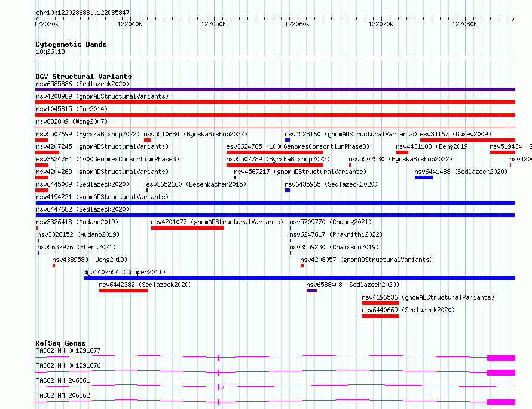Select the purple nsv6585886 variant bar

[x=275, y=90]
